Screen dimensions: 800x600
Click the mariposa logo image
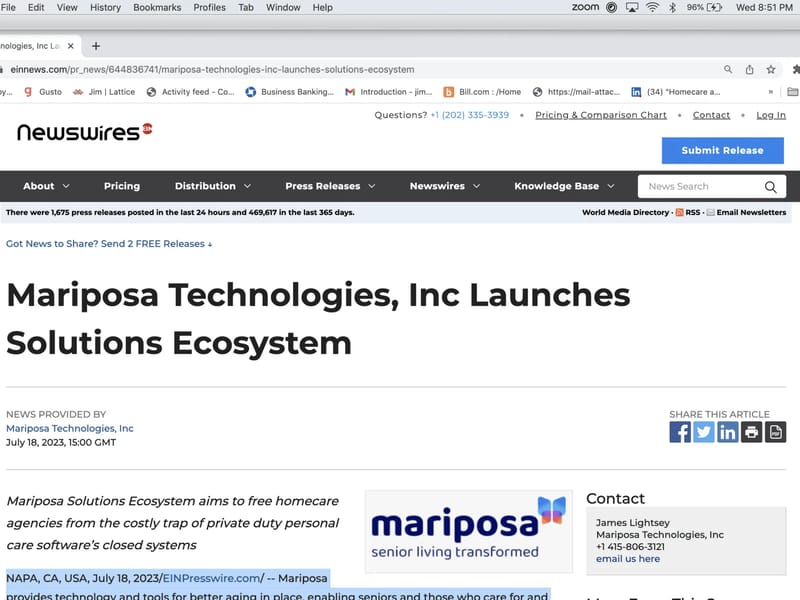point(468,532)
